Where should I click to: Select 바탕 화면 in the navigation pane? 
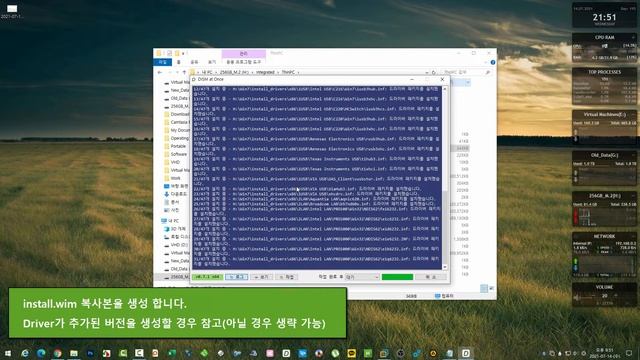[x=176, y=186]
